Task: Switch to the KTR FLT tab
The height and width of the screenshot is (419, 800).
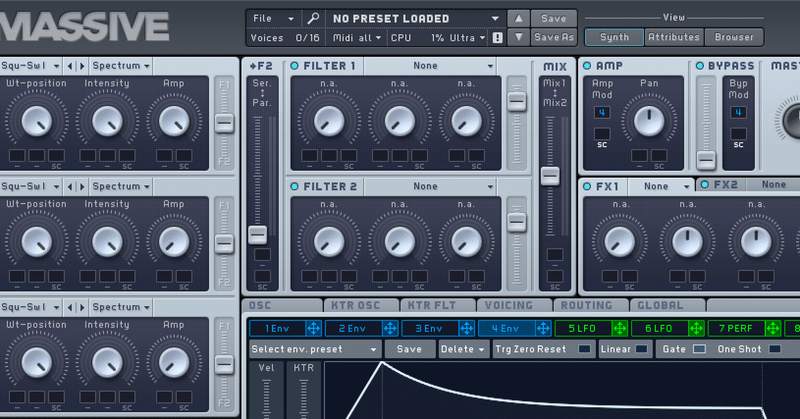Action: [x=438, y=305]
